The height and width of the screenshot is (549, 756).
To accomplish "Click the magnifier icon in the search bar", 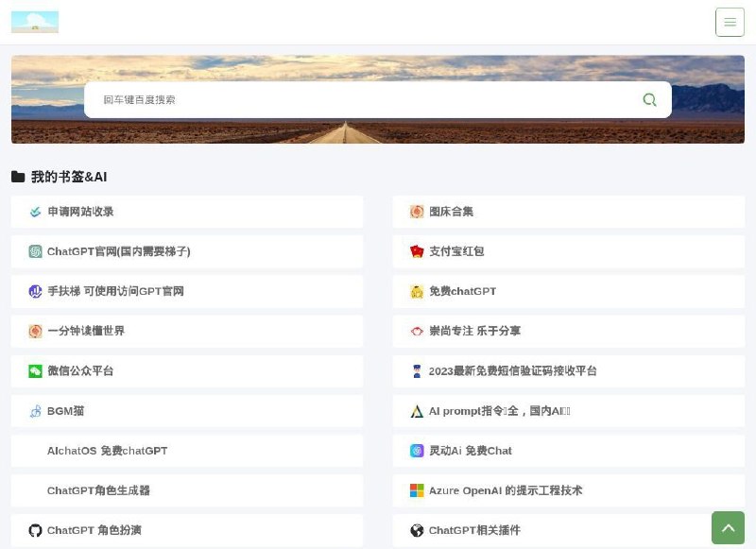I will click(649, 99).
